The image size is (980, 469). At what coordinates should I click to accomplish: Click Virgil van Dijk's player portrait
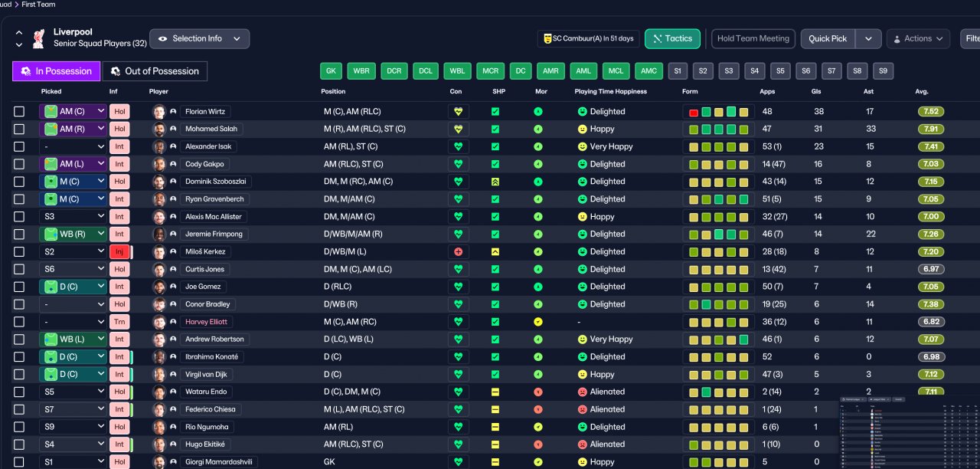(x=159, y=374)
